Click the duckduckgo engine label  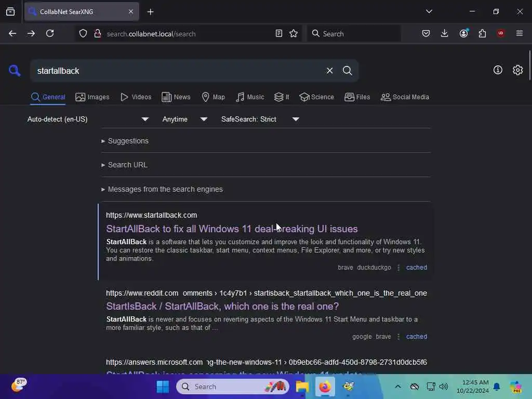tap(374, 268)
